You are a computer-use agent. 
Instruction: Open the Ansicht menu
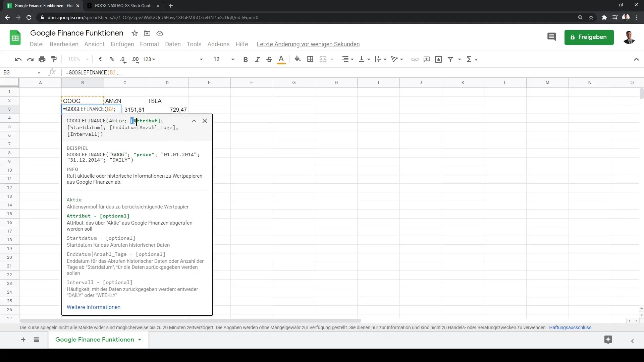[x=94, y=44]
